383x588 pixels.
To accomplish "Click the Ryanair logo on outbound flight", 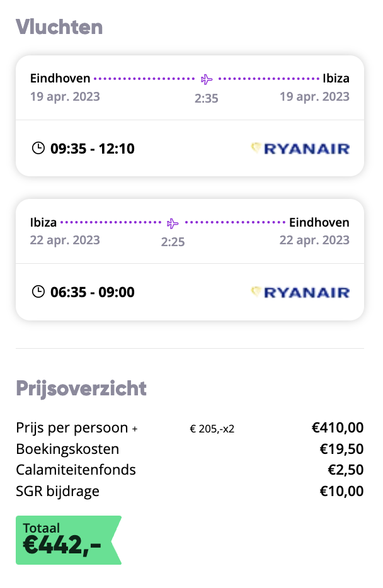I will tap(300, 149).
